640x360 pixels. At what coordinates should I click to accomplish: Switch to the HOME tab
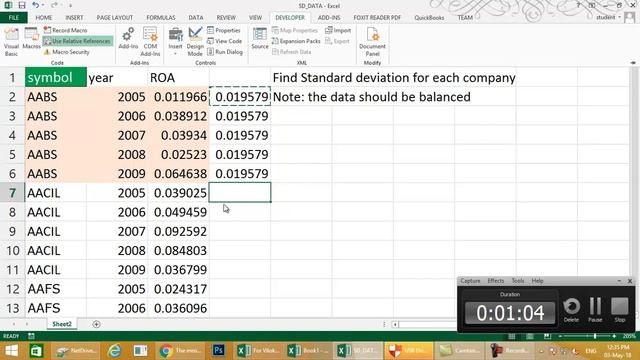44,18
